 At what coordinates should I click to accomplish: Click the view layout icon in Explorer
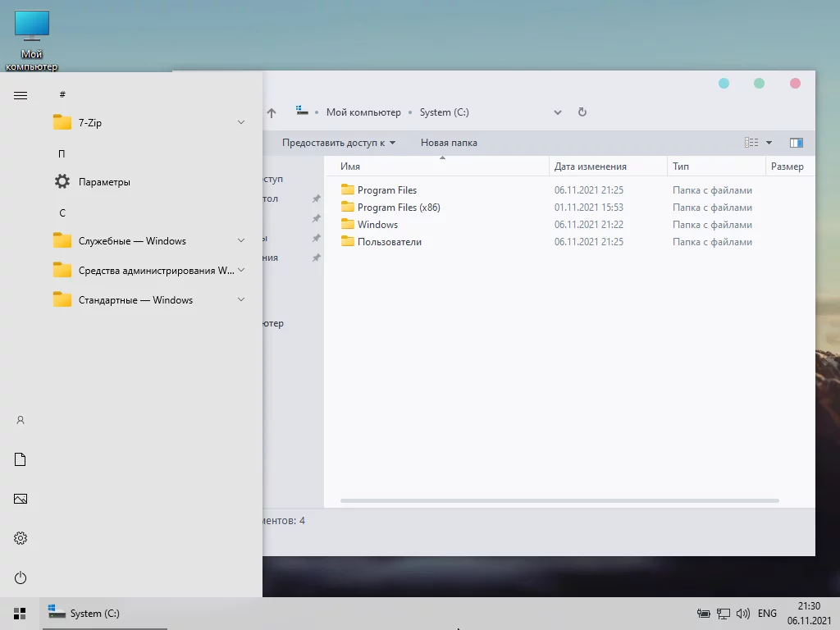click(751, 143)
